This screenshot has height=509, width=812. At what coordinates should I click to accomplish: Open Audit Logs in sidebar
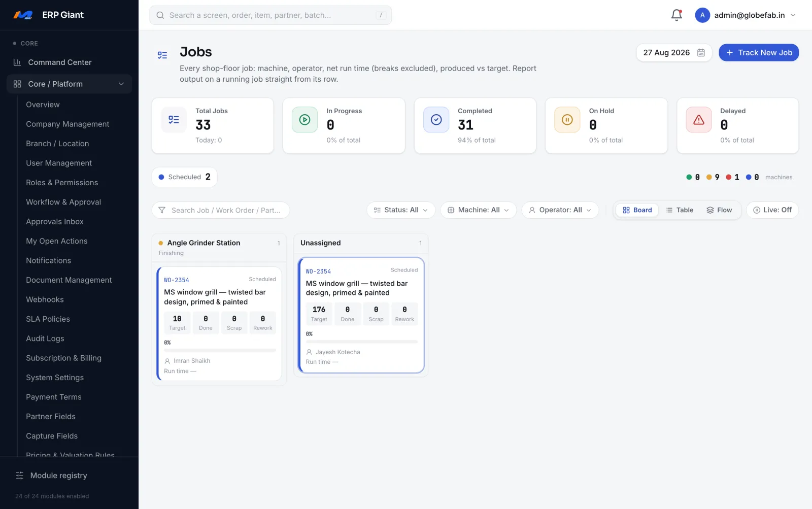click(x=45, y=338)
